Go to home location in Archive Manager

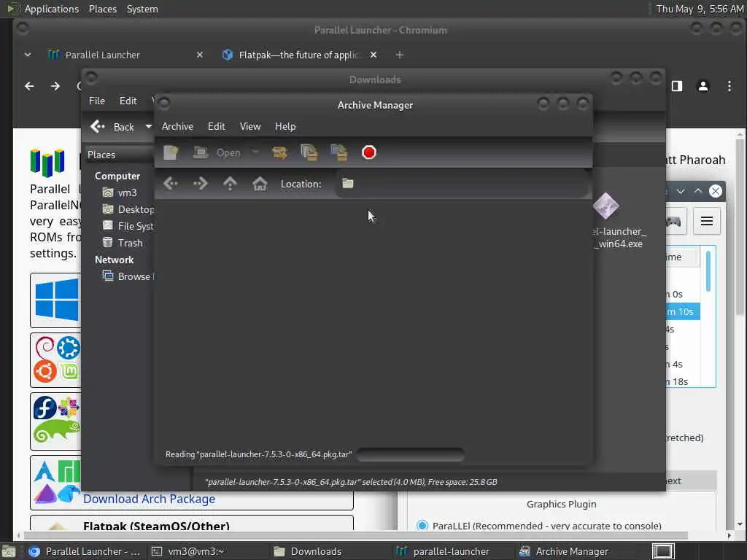coord(260,183)
